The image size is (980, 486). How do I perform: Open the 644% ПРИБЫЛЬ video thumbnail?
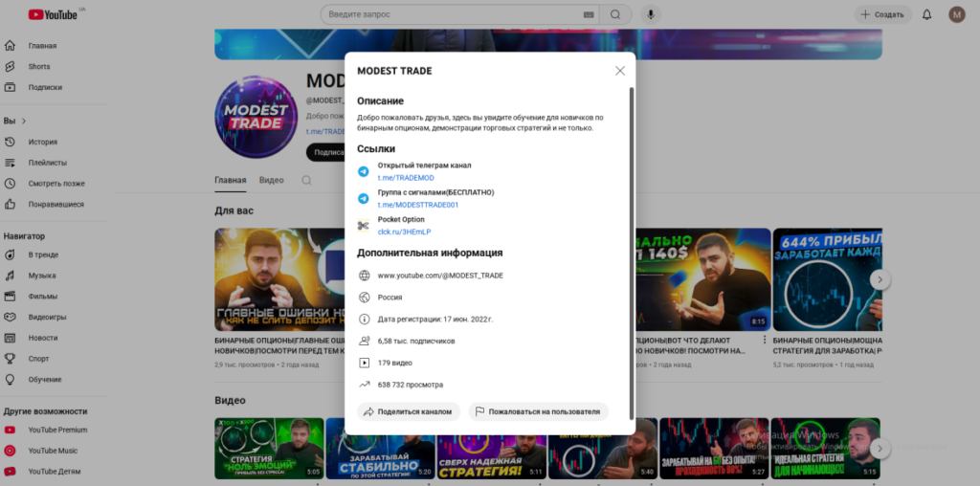(x=828, y=279)
